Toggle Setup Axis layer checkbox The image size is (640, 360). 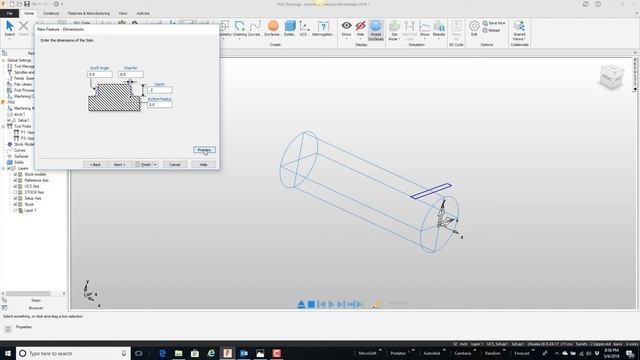click(15, 198)
